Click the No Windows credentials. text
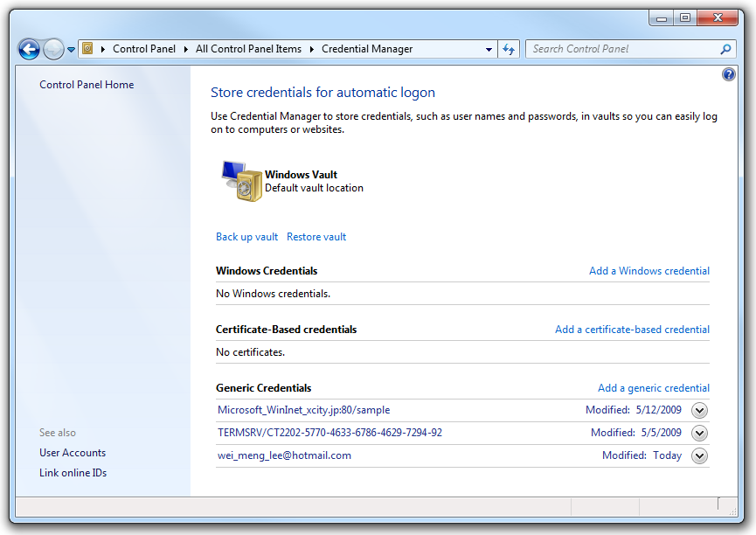Image resolution: width=756 pixels, height=535 pixels. pos(273,294)
